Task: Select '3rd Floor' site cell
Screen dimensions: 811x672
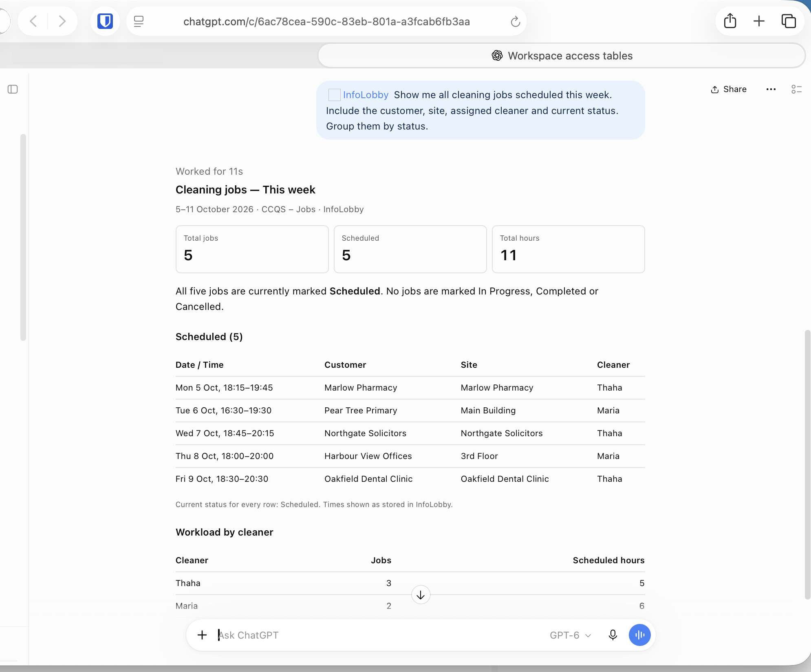Action: pos(479,456)
